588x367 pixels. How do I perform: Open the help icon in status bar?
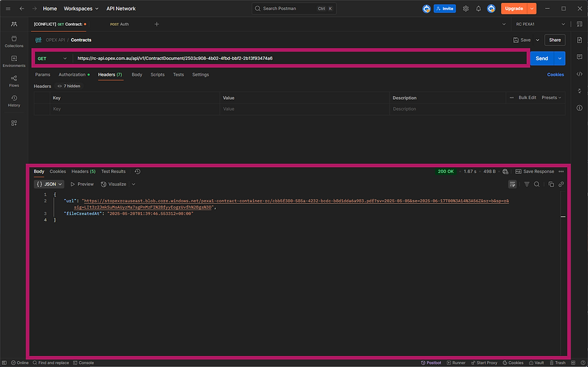tap(583, 363)
